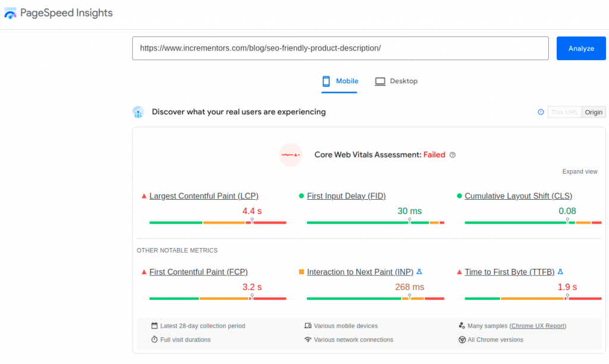Click the experimental flask icon after INP
Viewport: 609px width, 364px height.
(419, 272)
